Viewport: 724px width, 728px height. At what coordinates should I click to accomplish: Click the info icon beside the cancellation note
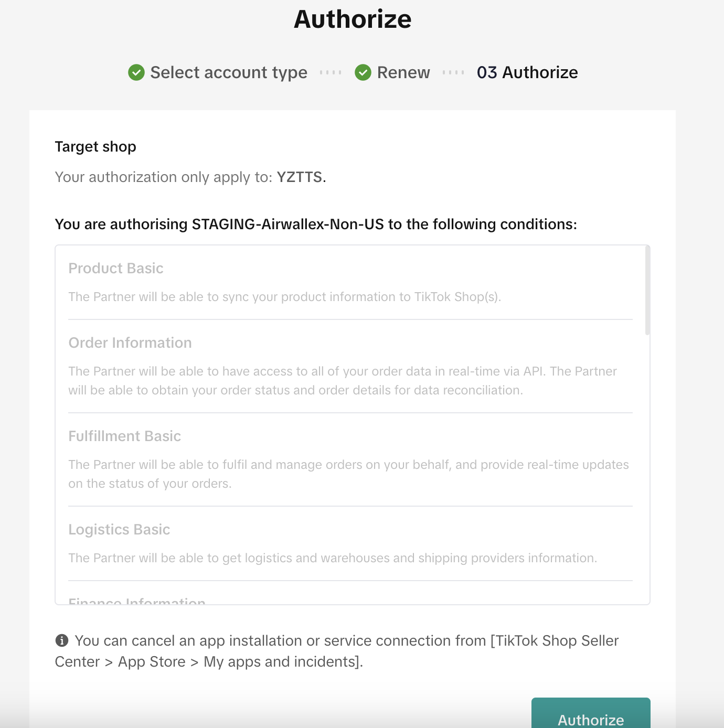pyautogui.click(x=62, y=640)
